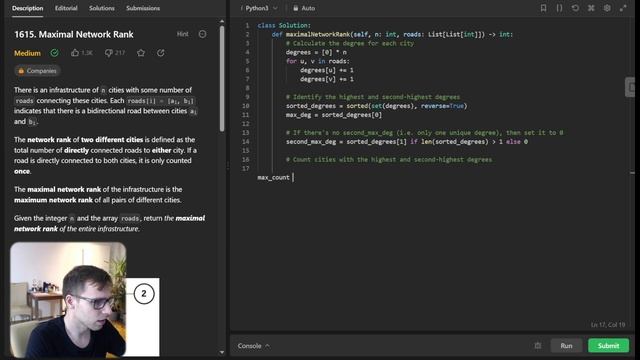Click the description panel scrollbar
Viewport: 640px width, 360px height.
222,78
